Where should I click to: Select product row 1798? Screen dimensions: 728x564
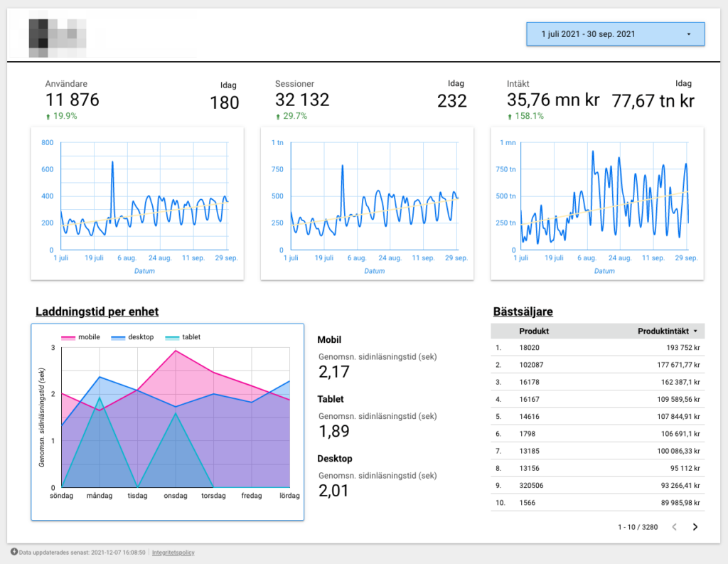pos(597,433)
